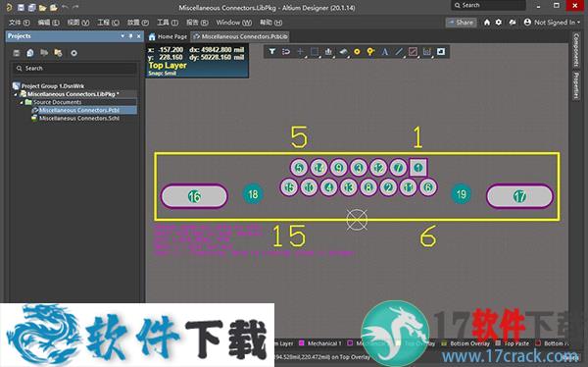
Task: Select the move objects plus tool
Action: (300, 51)
